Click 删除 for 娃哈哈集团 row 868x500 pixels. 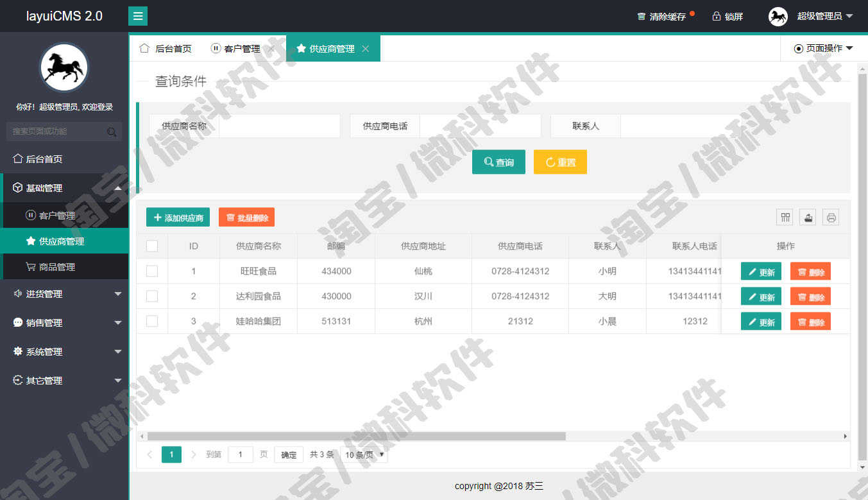point(810,322)
